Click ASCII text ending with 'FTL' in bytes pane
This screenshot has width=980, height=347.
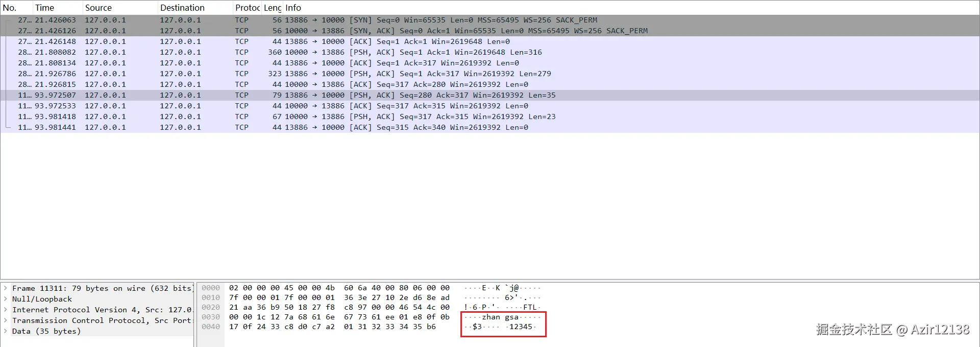[x=502, y=307]
